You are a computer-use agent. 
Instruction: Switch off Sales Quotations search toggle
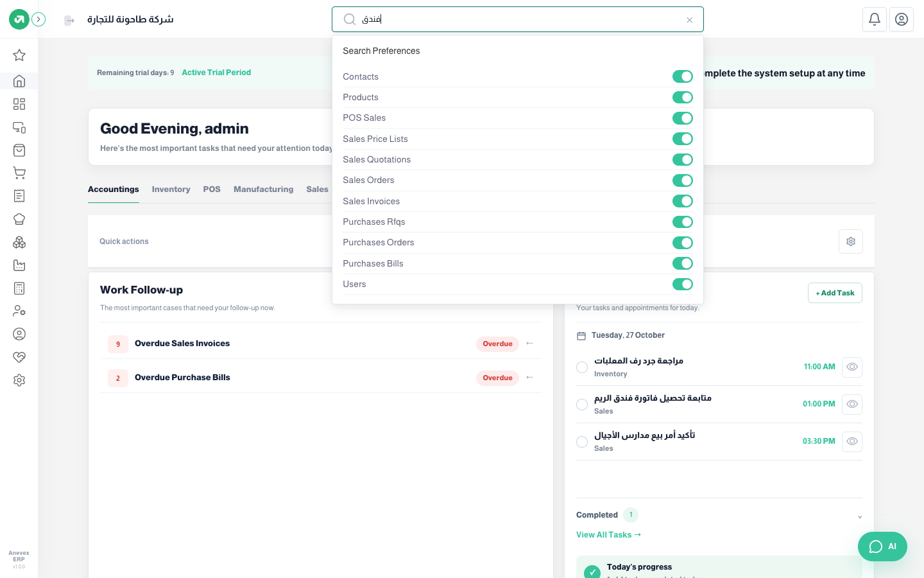683,160
